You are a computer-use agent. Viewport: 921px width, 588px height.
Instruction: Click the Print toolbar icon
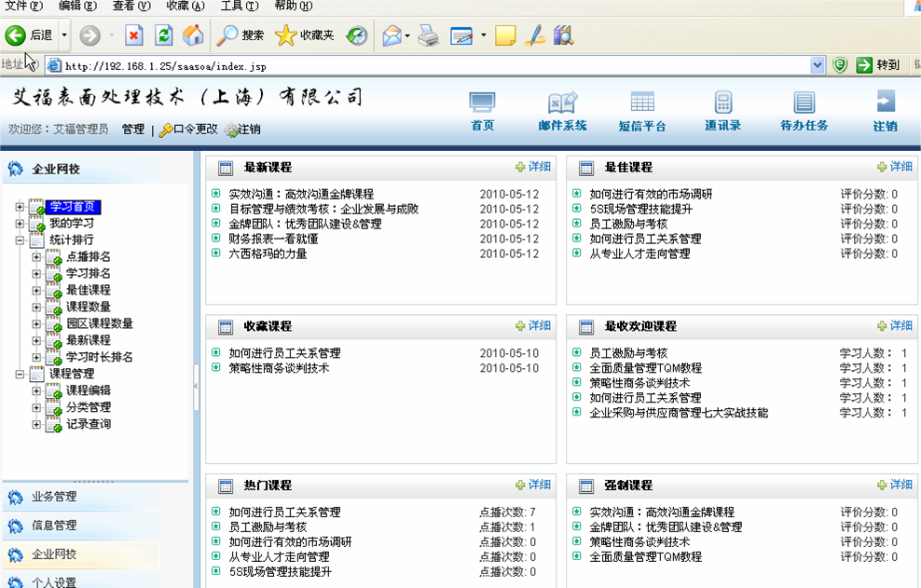429,35
